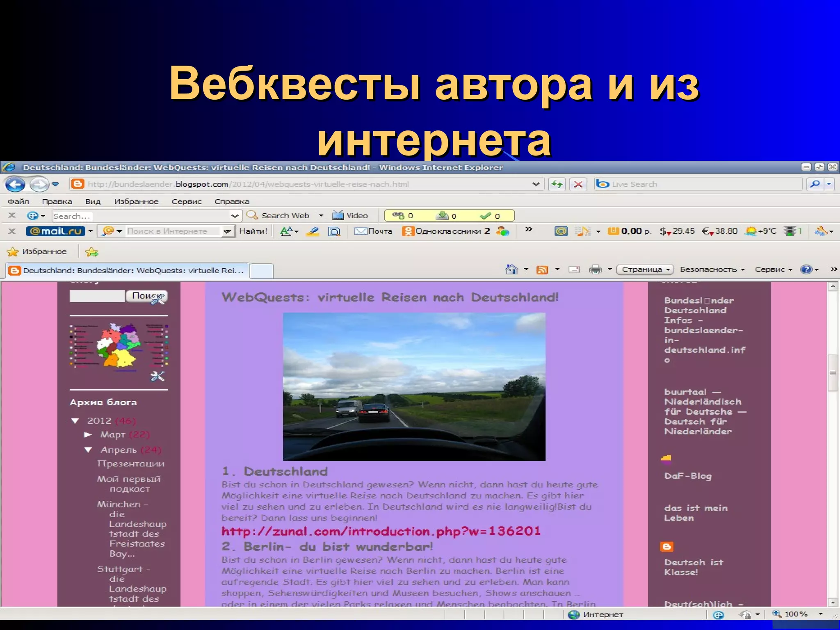Click the Print printer icon
The width and height of the screenshot is (840, 630).
coord(595,269)
